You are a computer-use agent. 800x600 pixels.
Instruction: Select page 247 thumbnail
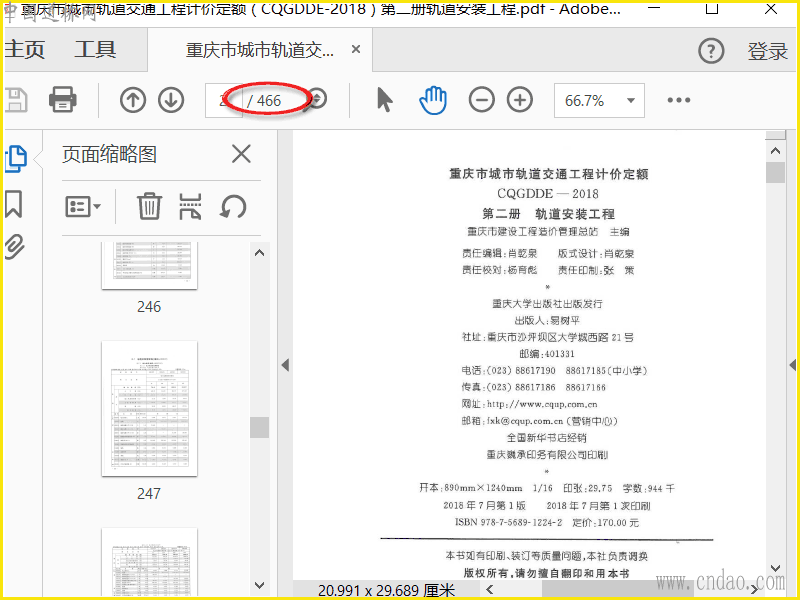click(x=149, y=409)
